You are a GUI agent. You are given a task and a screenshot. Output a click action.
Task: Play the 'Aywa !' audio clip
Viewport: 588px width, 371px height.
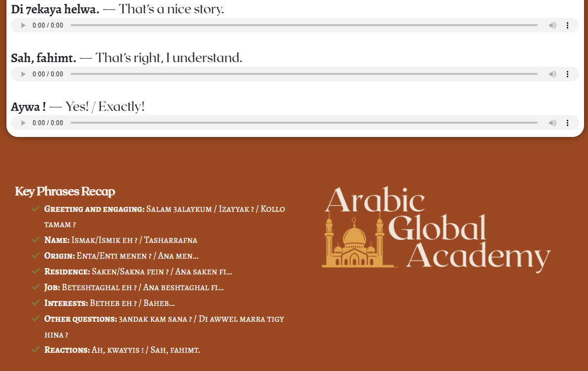[23, 123]
